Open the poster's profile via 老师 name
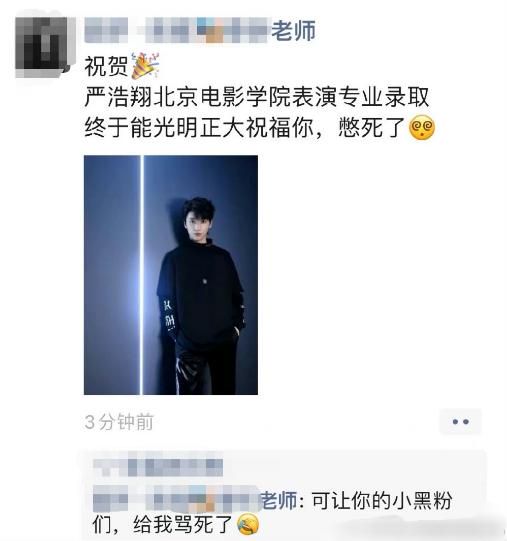The height and width of the screenshot is (541, 507). click(x=293, y=30)
